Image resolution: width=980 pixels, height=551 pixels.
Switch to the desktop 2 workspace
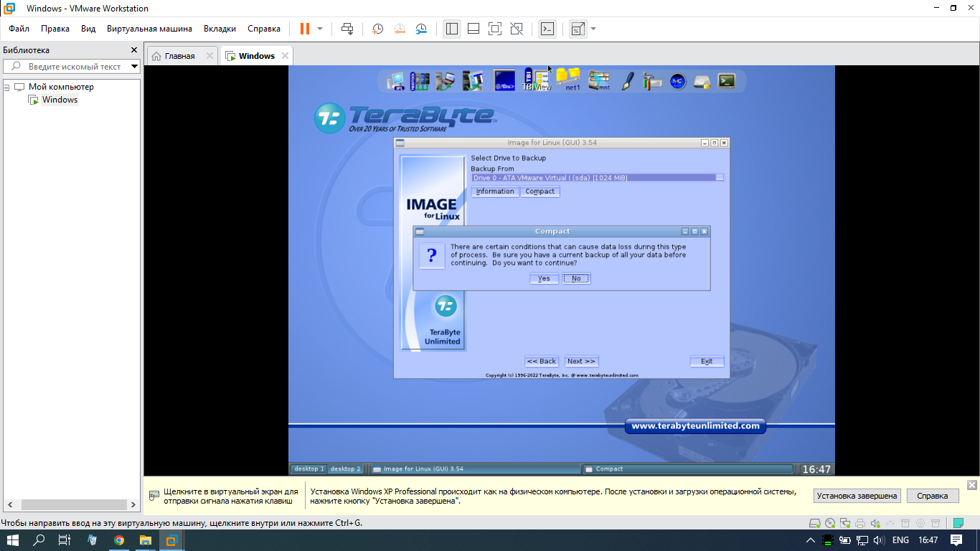[345, 469]
